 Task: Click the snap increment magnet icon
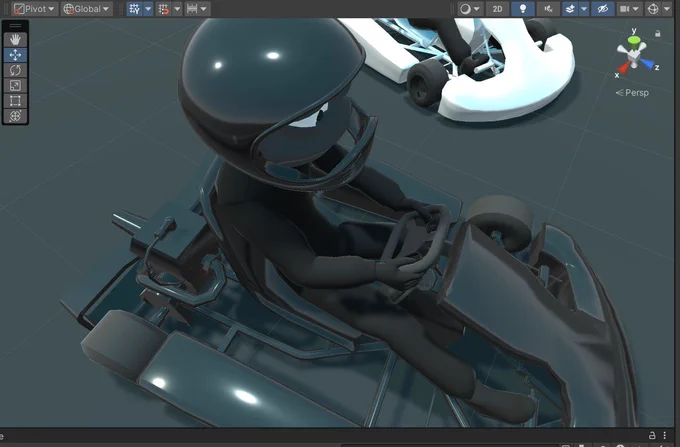pos(163,9)
